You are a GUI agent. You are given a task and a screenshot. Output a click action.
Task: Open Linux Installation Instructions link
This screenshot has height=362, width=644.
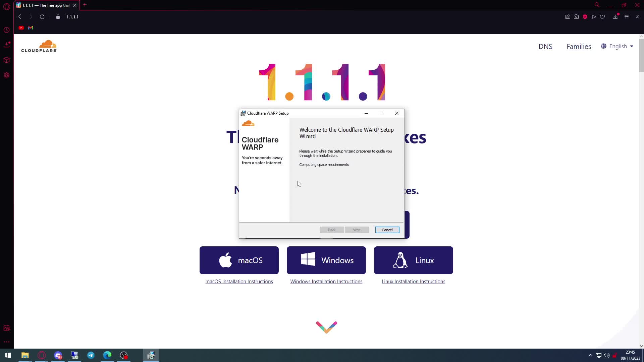[413, 282]
